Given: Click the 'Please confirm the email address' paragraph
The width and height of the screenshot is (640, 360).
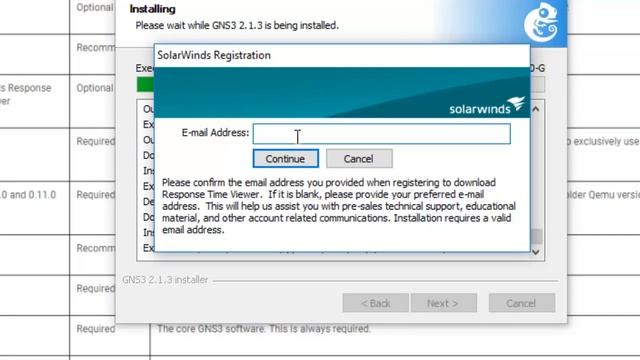Looking at the screenshot, I should (x=339, y=206).
